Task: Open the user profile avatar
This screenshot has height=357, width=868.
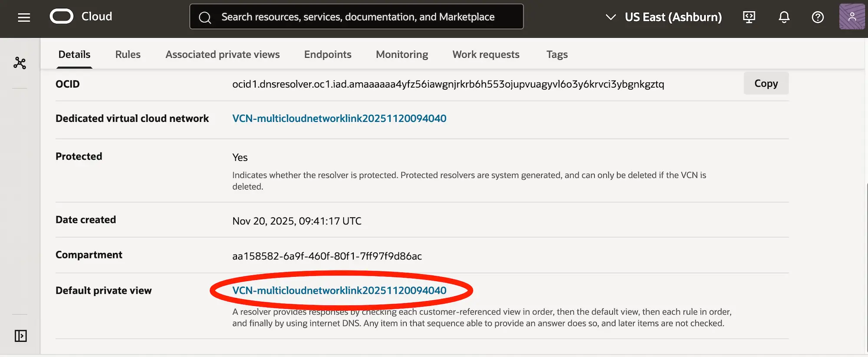Action: coord(852,16)
